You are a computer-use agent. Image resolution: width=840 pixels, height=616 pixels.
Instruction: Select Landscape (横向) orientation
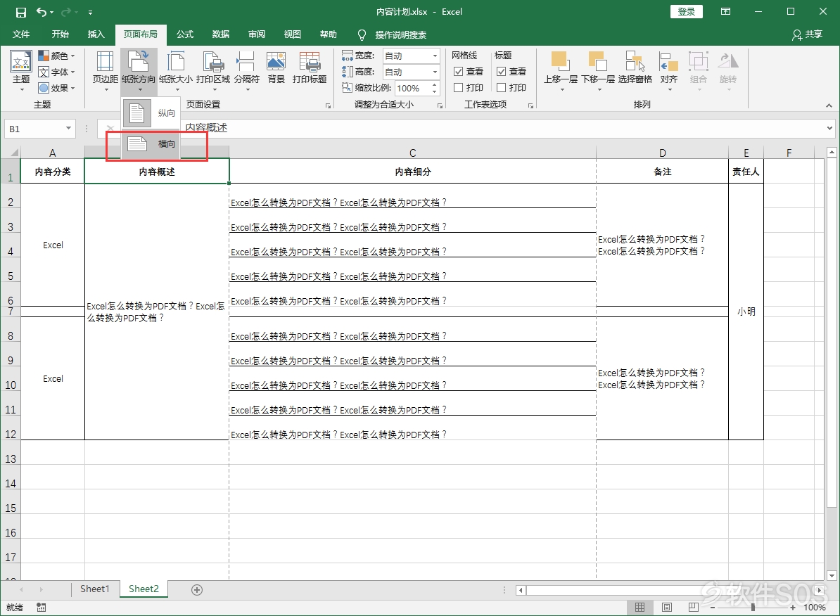tap(151, 143)
